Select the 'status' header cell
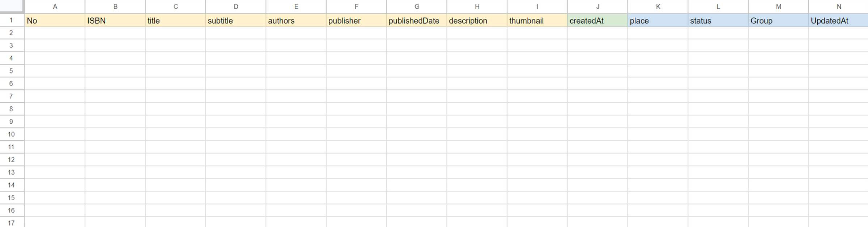868x227 pixels. coord(718,20)
